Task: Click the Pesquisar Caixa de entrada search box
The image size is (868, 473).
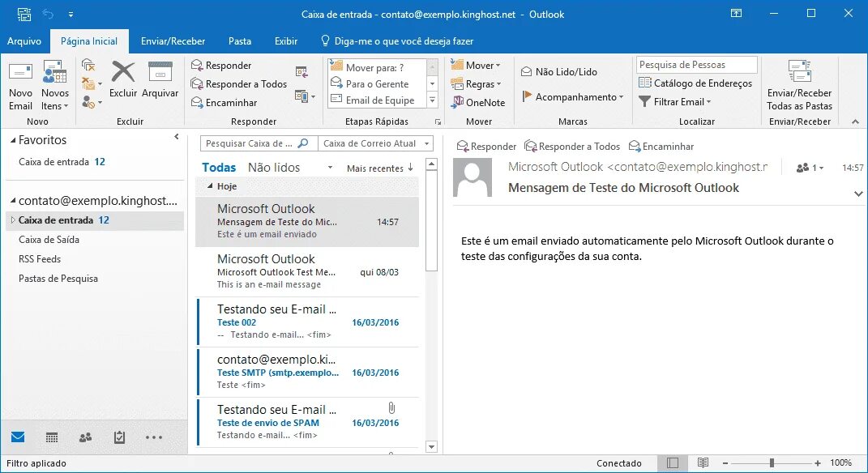Action: (259, 143)
